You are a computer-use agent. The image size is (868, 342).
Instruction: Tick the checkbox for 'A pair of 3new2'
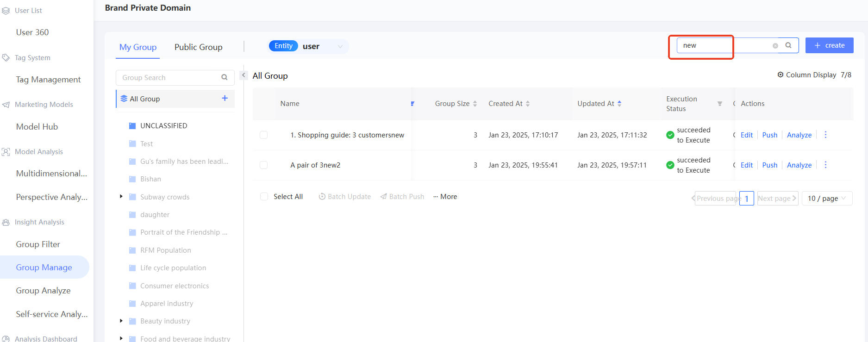[x=264, y=165]
